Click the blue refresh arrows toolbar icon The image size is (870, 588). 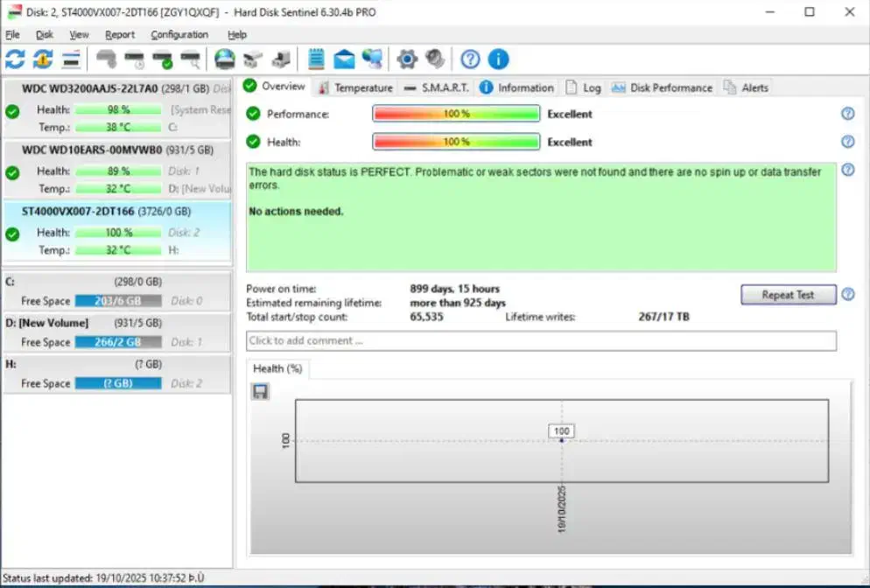[x=15, y=59]
